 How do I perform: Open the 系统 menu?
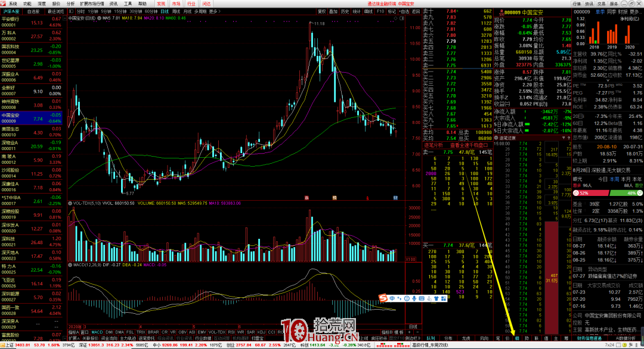tap(13, 4)
